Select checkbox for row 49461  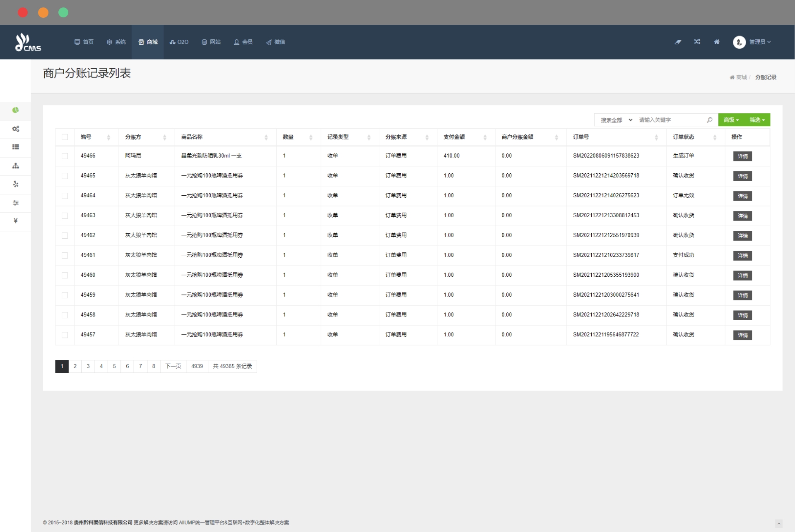point(65,255)
